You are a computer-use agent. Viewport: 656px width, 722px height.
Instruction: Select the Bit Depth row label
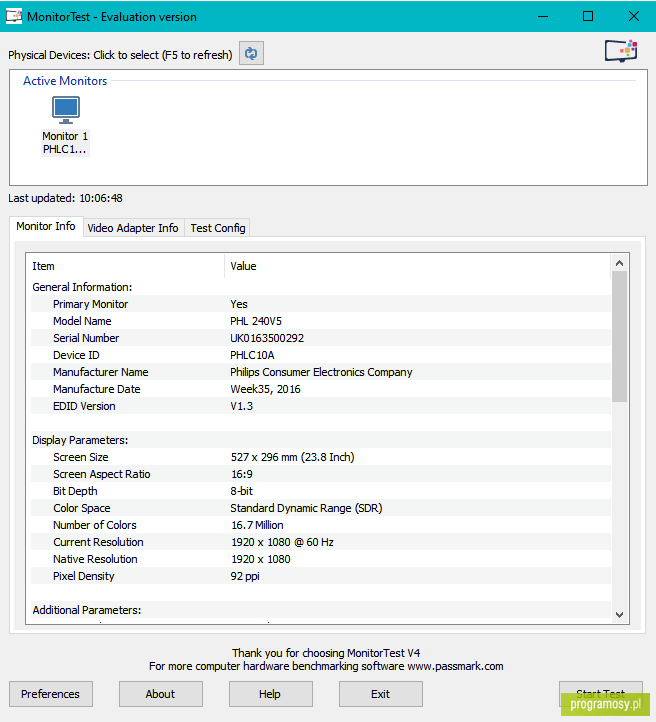tap(75, 491)
